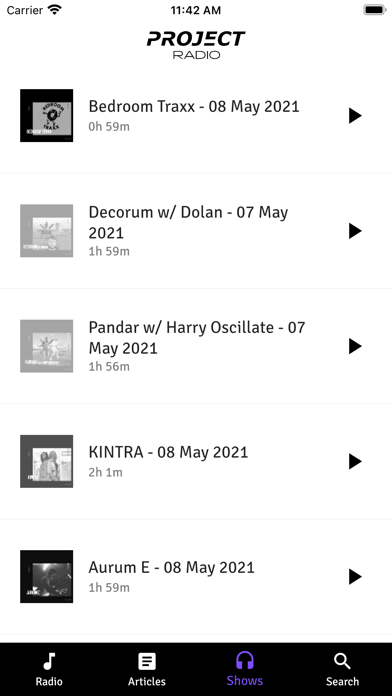
Task: Play Decorum w/ Dolan episode
Action: click(355, 231)
